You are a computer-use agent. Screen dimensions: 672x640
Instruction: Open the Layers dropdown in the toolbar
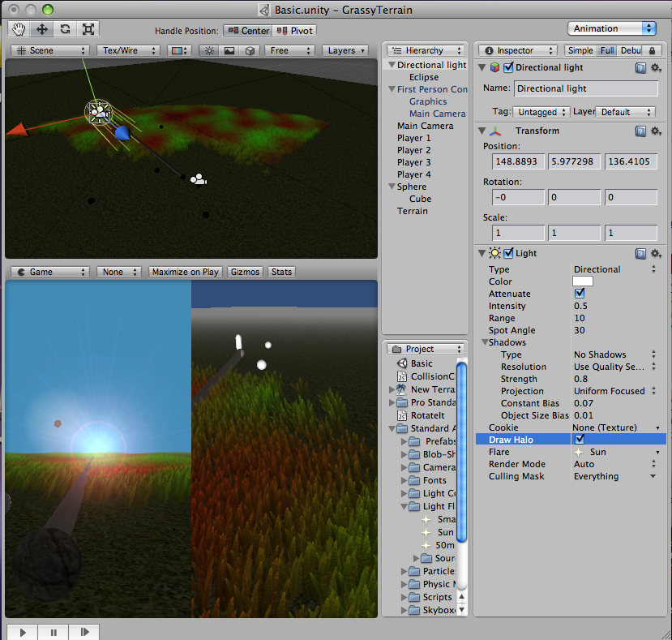(x=345, y=49)
